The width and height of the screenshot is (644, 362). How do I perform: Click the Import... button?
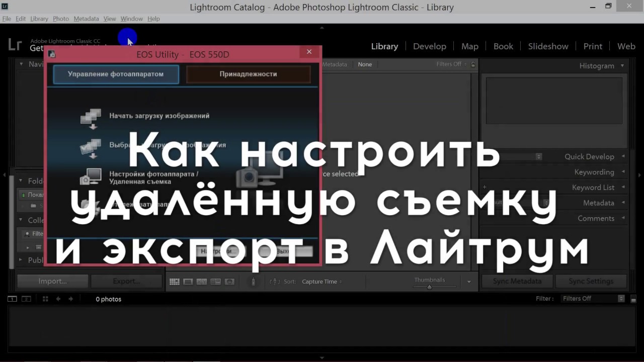click(53, 281)
